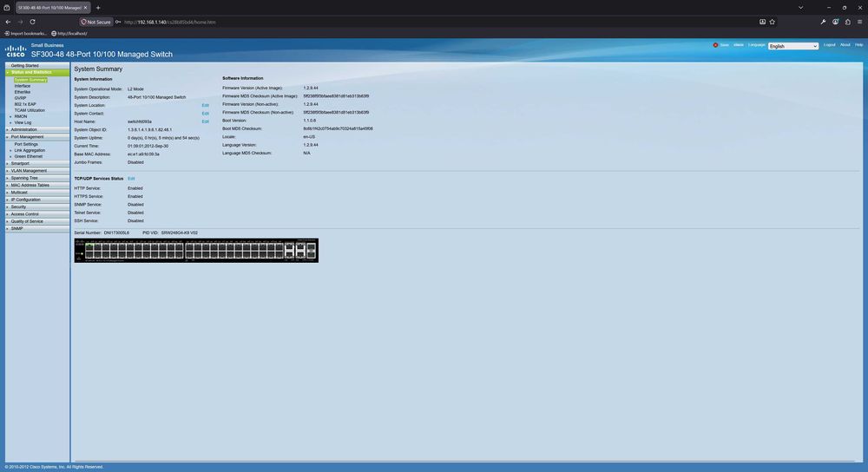The image size is (868, 472).
Task: Expand the Administration menu section
Action: coord(37,129)
